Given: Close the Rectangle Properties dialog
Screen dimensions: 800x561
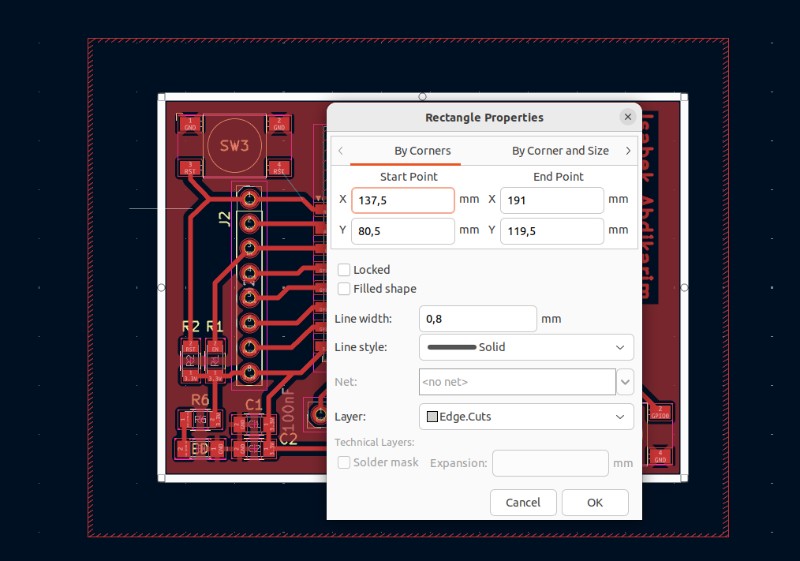Looking at the screenshot, I should (x=628, y=117).
